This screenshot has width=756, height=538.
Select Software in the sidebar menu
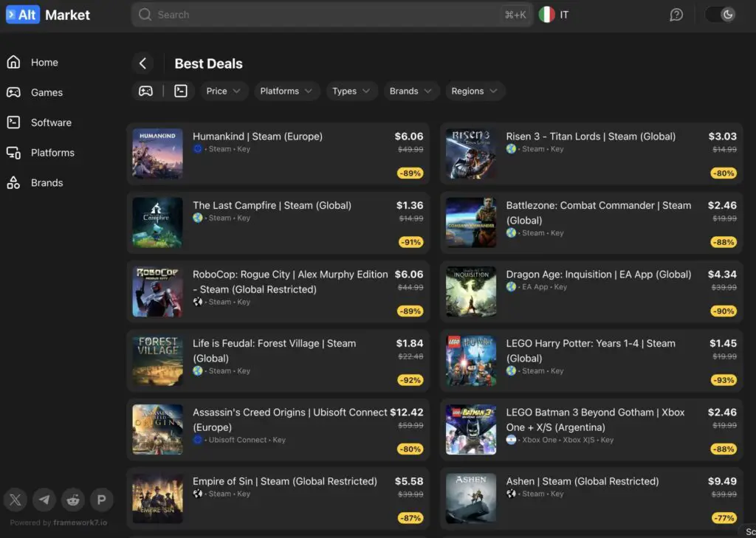coord(51,123)
